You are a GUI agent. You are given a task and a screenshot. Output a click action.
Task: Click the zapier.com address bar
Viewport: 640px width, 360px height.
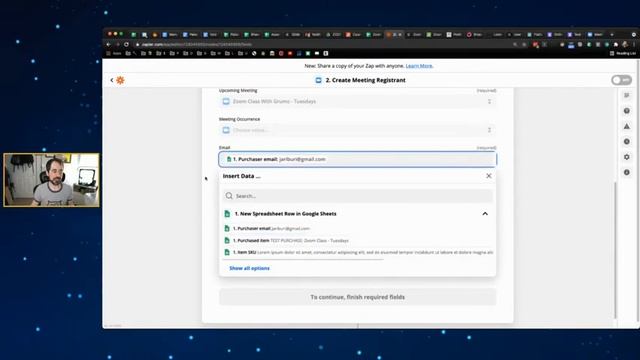click(322, 44)
